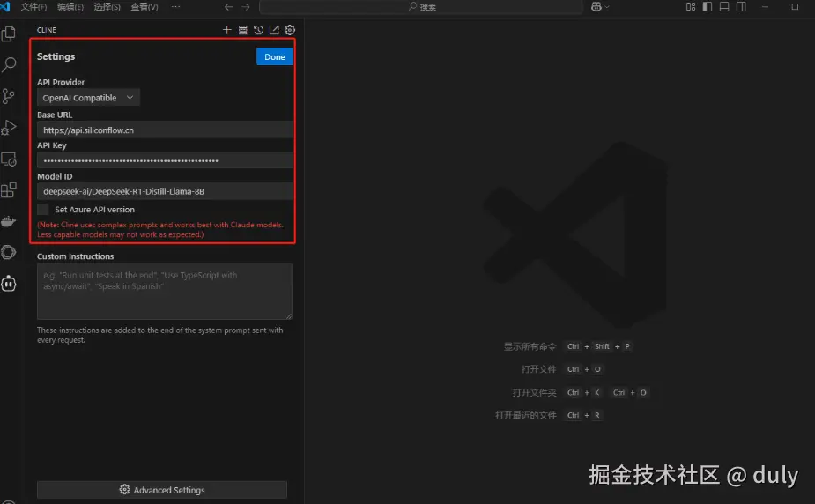Start a new Cline task with plus icon
The width and height of the screenshot is (815, 504).
pyautogui.click(x=226, y=30)
